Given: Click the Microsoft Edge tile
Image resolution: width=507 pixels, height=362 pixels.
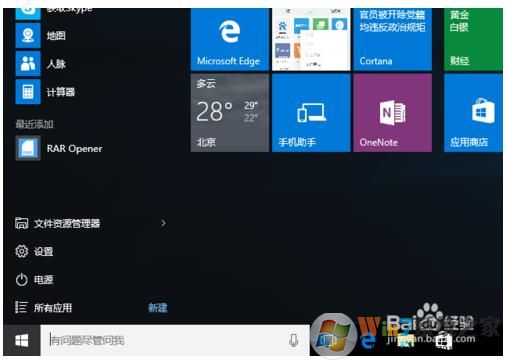Looking at the screenshot, I should (x=230, y=39).
